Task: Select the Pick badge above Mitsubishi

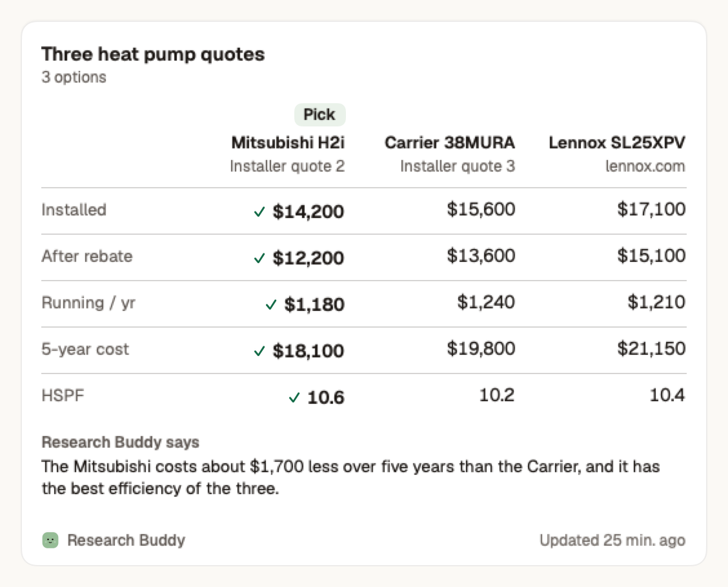Action: 319,114
